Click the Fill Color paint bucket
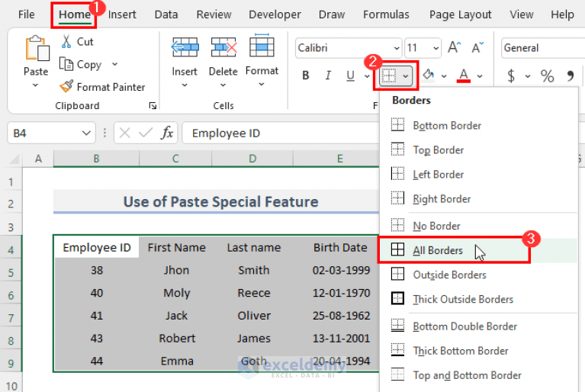585x392 pixels. (x=429, y=75)
